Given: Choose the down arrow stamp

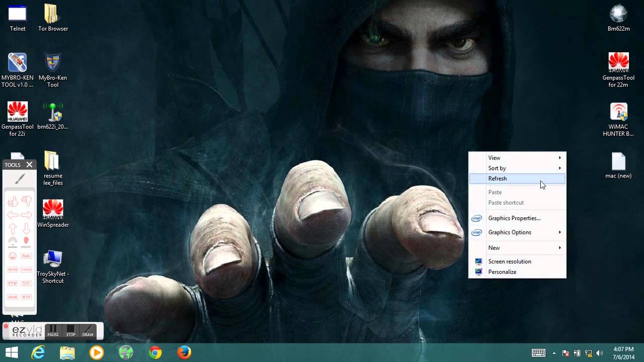Looking at the screenshot, I should pyautogui.click(x=26, y=228).
